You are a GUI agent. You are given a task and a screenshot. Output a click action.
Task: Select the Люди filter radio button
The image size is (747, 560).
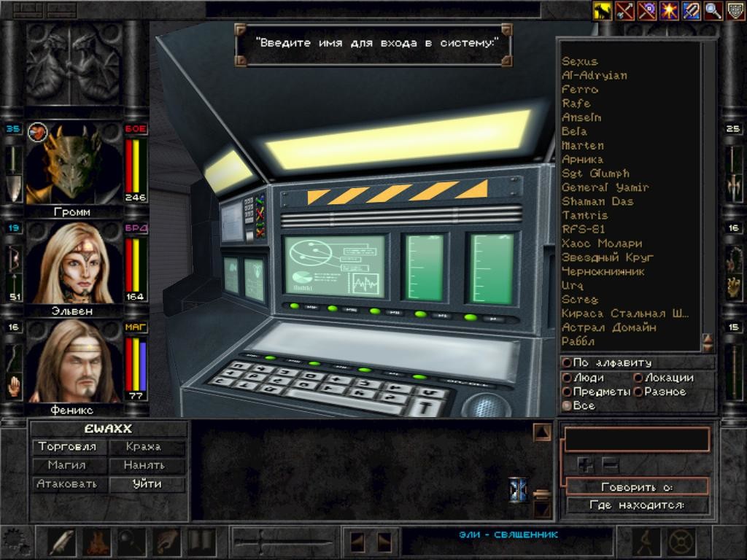pyautogui.click(x=584, y=378)
